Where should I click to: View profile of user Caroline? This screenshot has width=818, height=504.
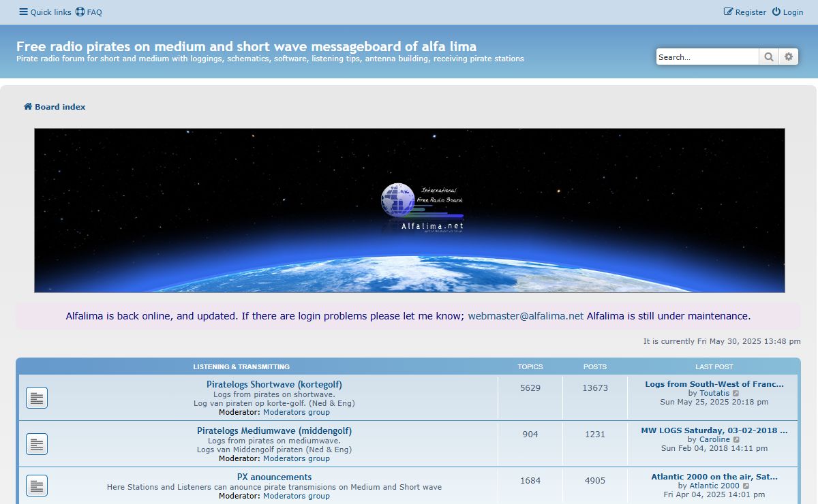coord(714,439)
